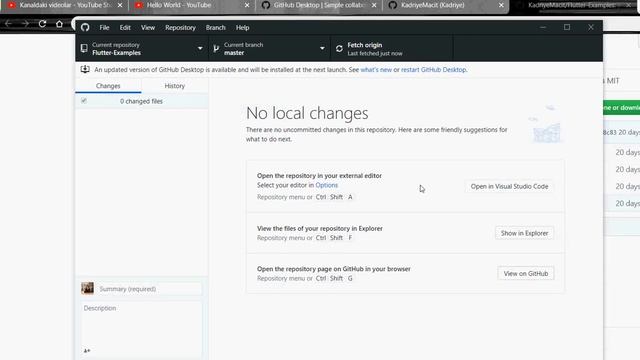This screenshot has height=360, width=640.
Task: Switch to the KadriyeMacit browser tab
Action: pos(446,5)
